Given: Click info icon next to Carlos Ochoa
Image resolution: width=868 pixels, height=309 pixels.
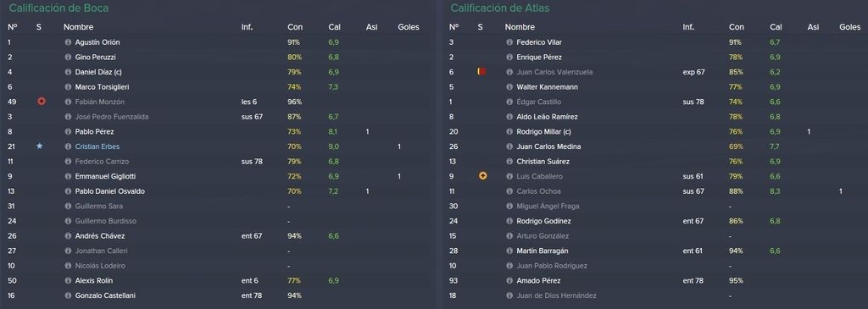Looking at the screenshot, I should pos(509,191).
